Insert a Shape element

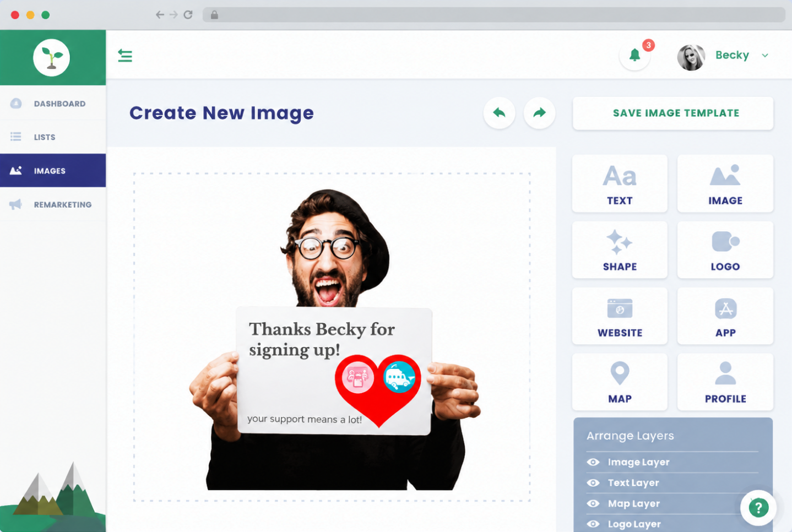coord(620,249)
